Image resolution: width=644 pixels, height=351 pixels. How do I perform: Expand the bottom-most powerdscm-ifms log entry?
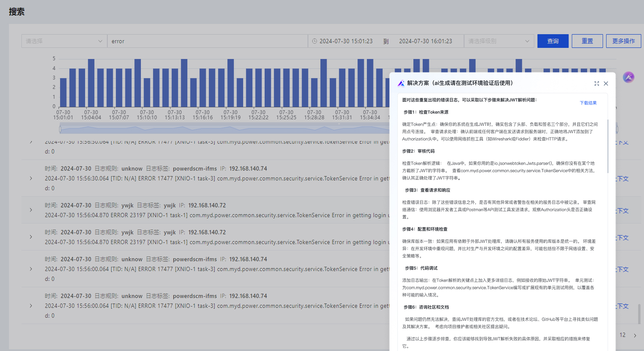click(x=31, y=306)
